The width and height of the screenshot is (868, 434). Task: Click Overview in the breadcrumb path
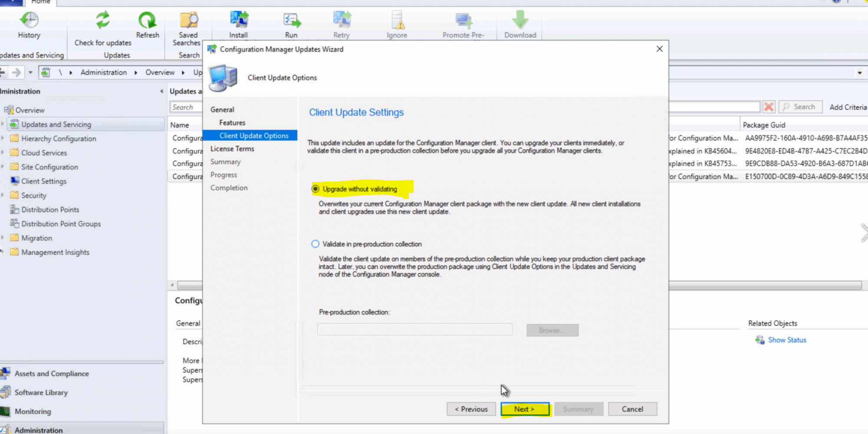tap(160, 73)
